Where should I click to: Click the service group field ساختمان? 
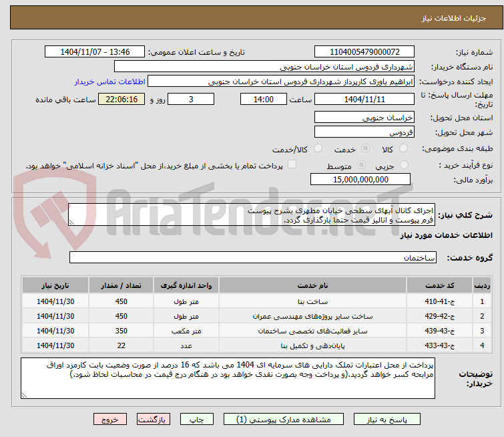(x=253, y=257)
